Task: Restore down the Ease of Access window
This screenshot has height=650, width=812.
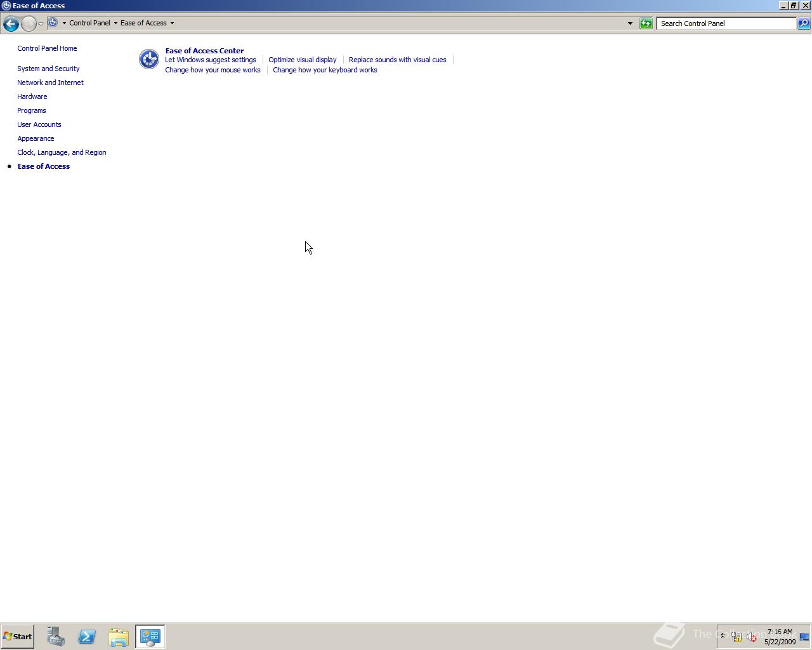Action: tap(794, 6)
